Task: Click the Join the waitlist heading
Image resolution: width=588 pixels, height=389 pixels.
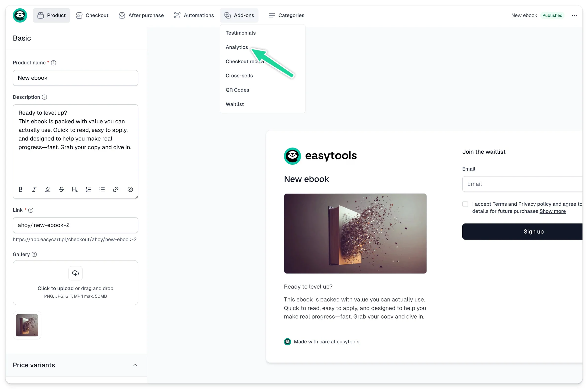Action: pyautogui.click(x=484, y=152)
